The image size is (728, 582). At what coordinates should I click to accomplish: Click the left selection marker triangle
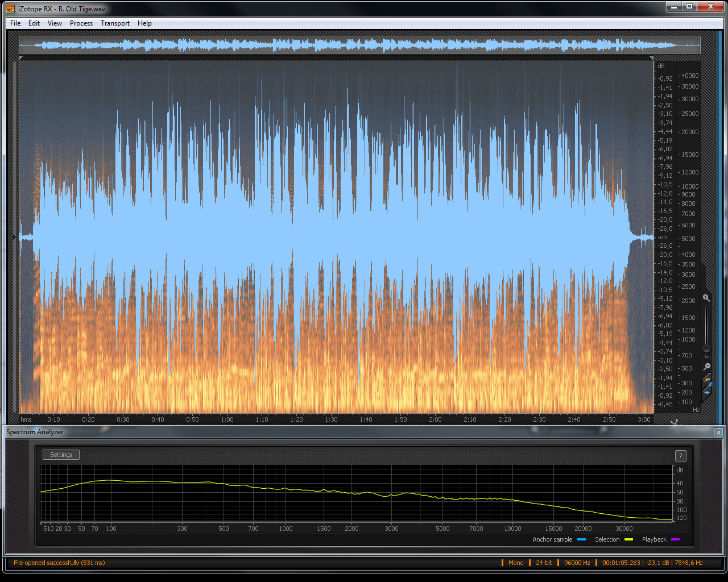click(21, 58)
